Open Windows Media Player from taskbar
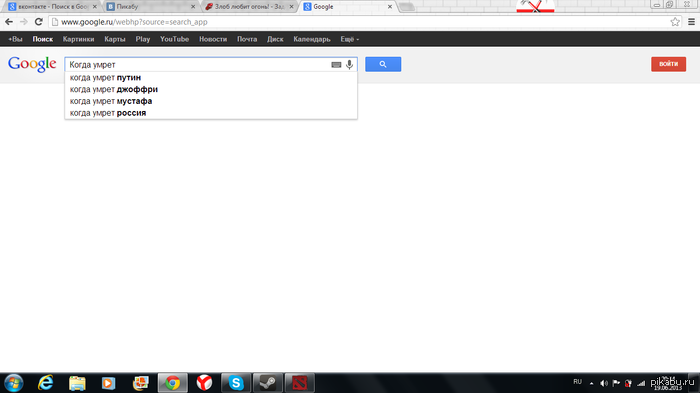The image size is (700, 393). tap(108, 383)
